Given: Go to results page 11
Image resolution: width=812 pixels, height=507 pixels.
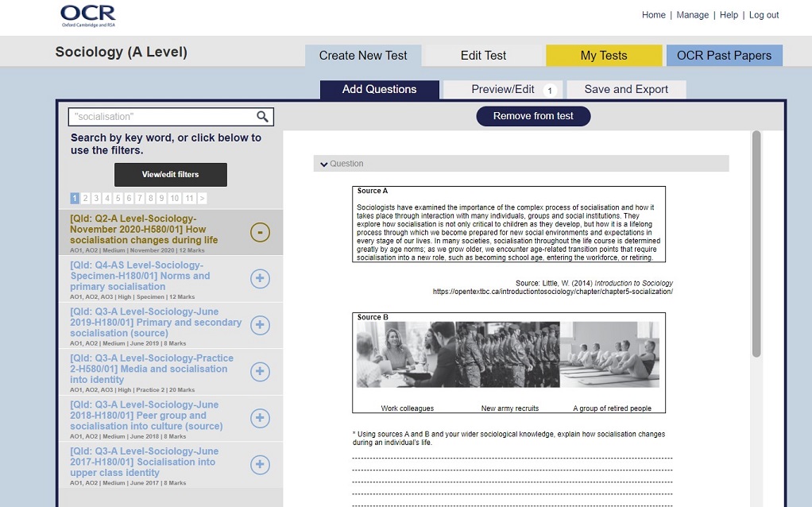Looking at the screenshot, I should (190, 198).
